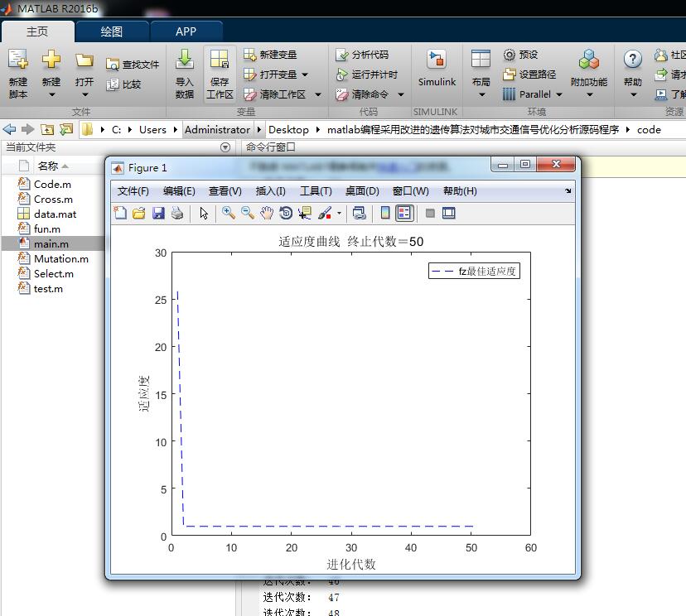The image size is (686, 616).
Task: Click Hide Plot Tools icon
Action: 430,213
